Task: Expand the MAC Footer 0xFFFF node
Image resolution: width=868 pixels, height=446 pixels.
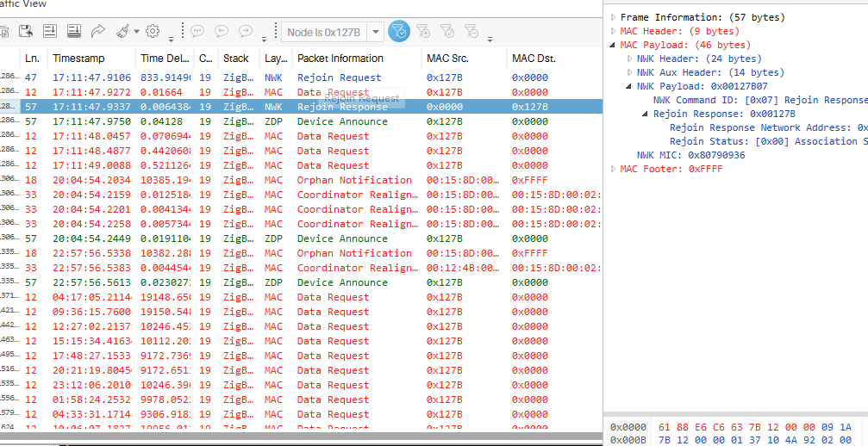Action: (x=613, y=169)
